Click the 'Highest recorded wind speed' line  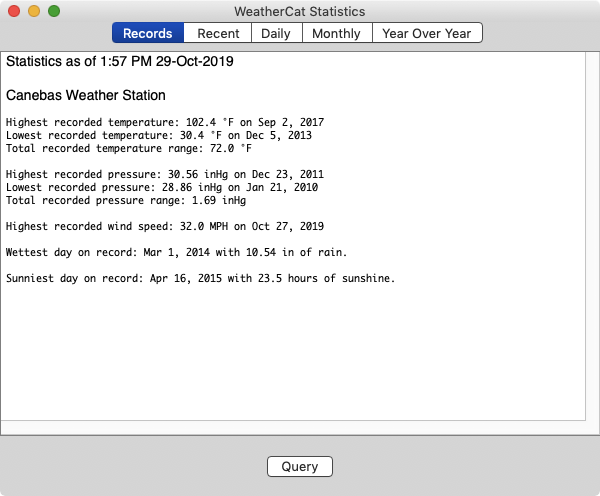pos(165,227)
